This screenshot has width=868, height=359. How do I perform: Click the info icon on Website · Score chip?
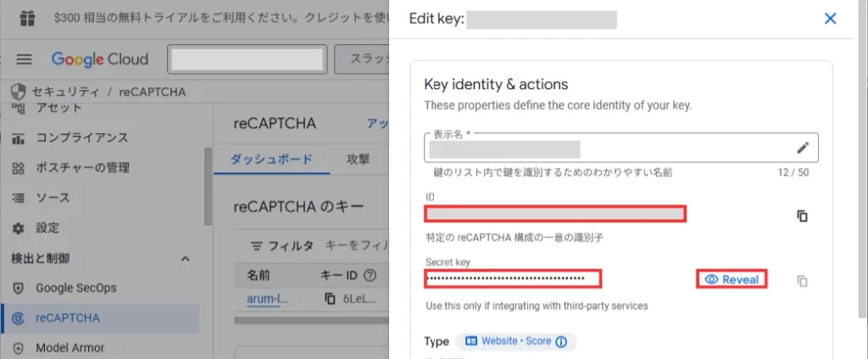coord(561,342)
